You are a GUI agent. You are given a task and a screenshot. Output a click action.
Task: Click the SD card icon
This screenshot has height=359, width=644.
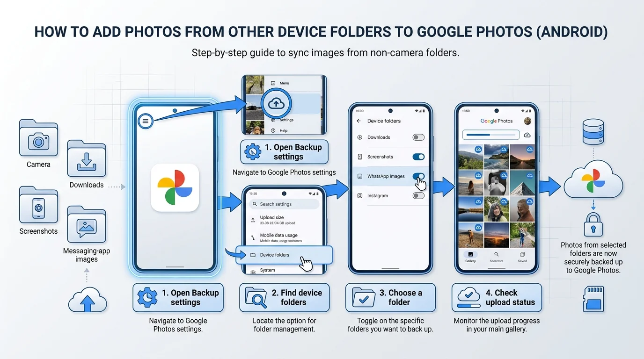point(593,299)
